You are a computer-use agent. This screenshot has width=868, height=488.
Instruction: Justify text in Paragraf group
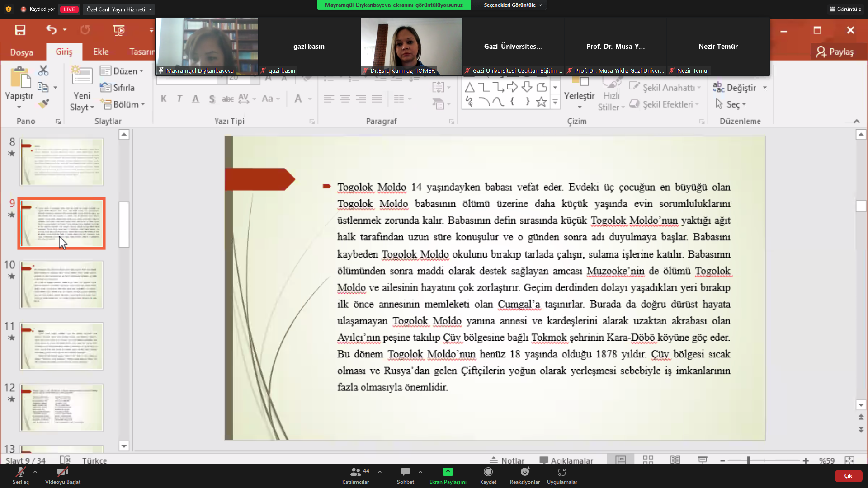pyautogui.click(x=377, y=99)
